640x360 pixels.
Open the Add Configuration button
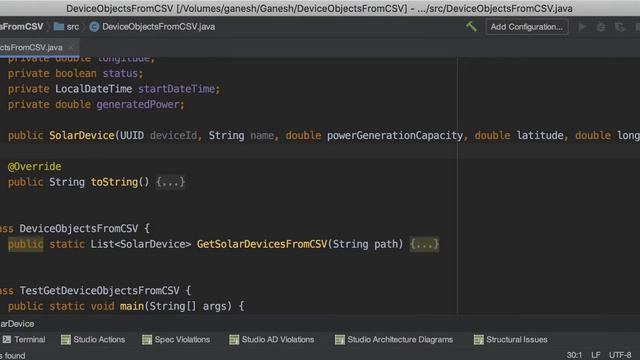click(x=527, y=27)
